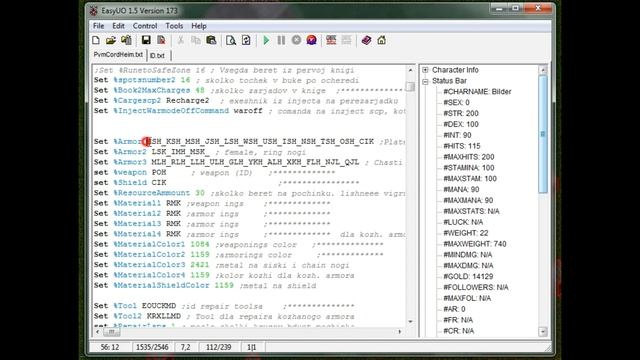640x360 pixels.
Task: Select #STAMINA: 100 entry
Action: click(x=469, y=168)
